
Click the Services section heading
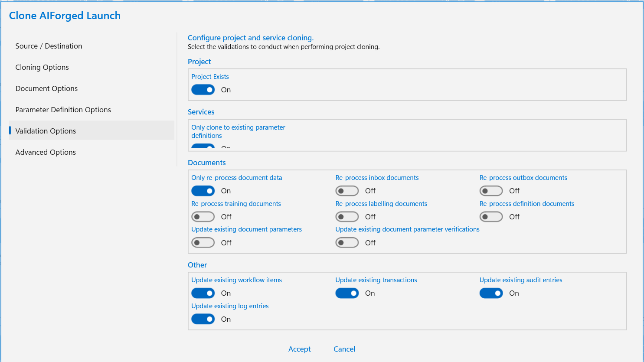pos(201,112)
